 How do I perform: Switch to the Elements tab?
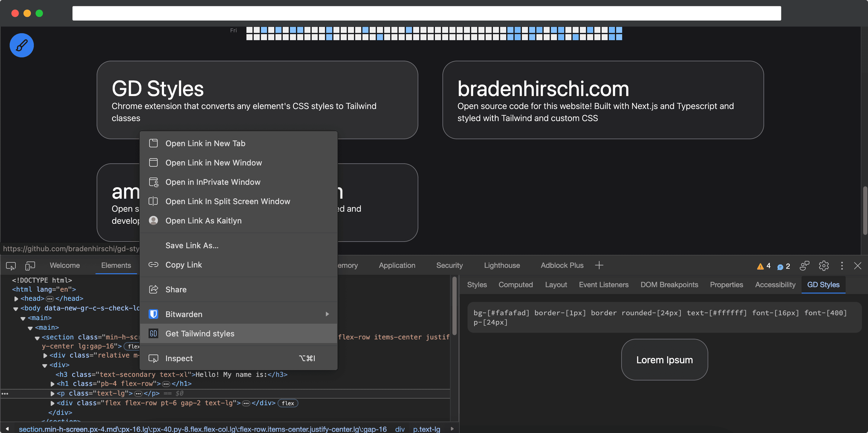116,265
